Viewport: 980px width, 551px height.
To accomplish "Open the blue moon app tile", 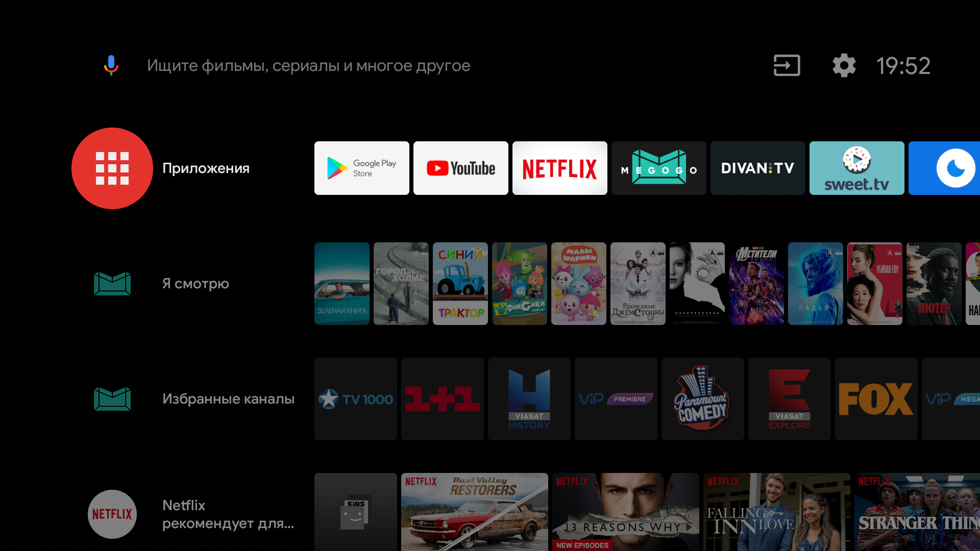I will (x=944, y=168).
